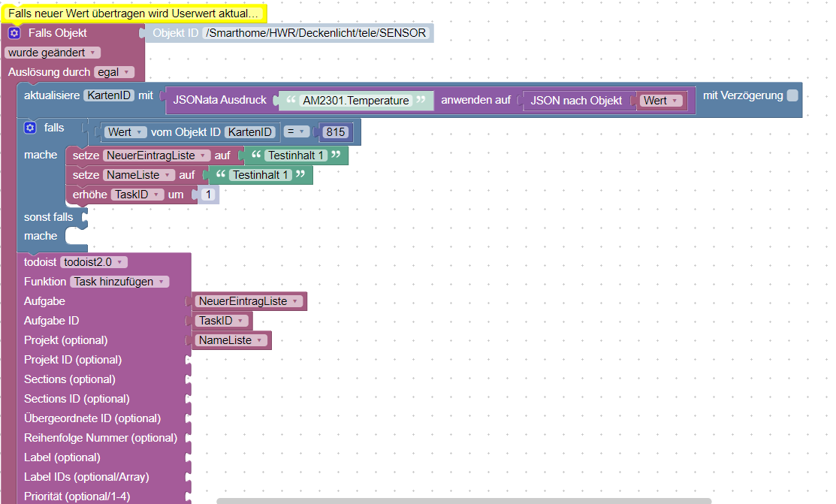Viewport: 836px width, 504px height.
Task: Select the Objekt ID path field
Action: (315, 33)
